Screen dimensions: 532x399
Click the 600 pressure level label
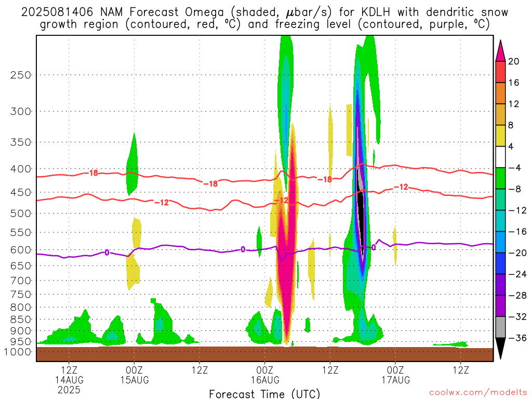click(x=21, y=250)
